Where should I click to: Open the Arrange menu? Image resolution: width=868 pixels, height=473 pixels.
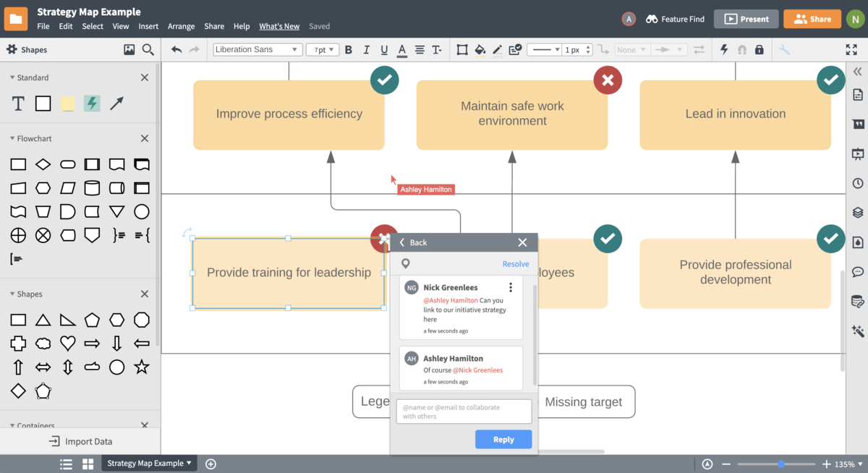(181, 26)
